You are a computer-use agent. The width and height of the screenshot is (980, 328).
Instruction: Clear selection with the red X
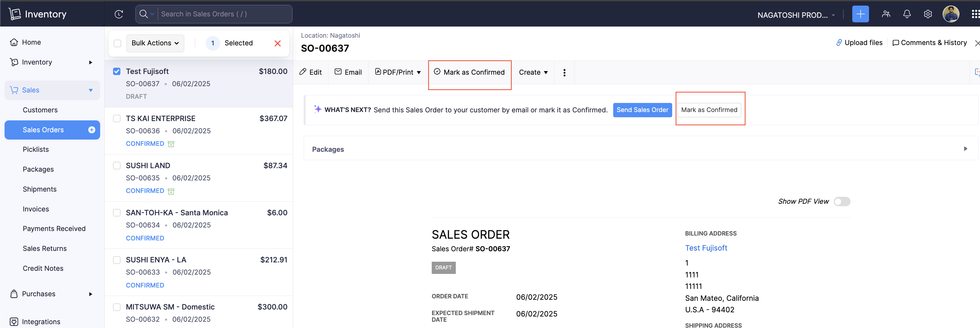[x=277, y=43]
